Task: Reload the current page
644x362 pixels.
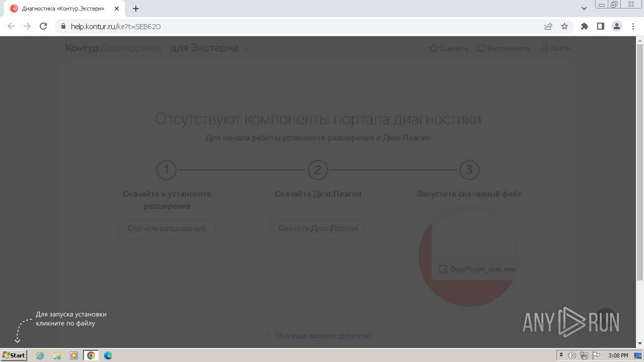Action: click(43, 26)
